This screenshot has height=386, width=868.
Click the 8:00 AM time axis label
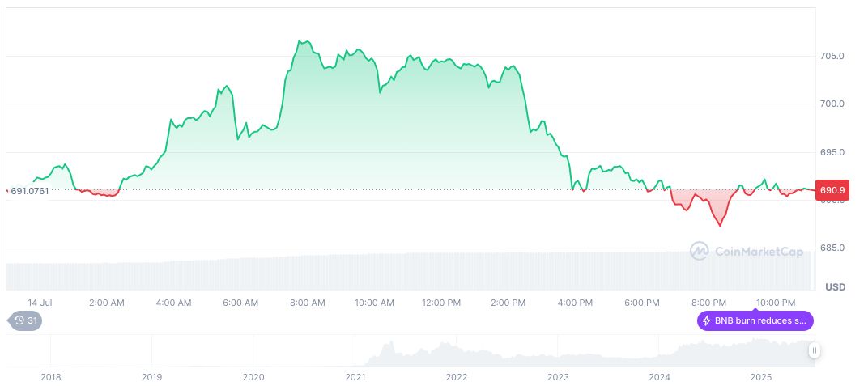pos(307,303)
